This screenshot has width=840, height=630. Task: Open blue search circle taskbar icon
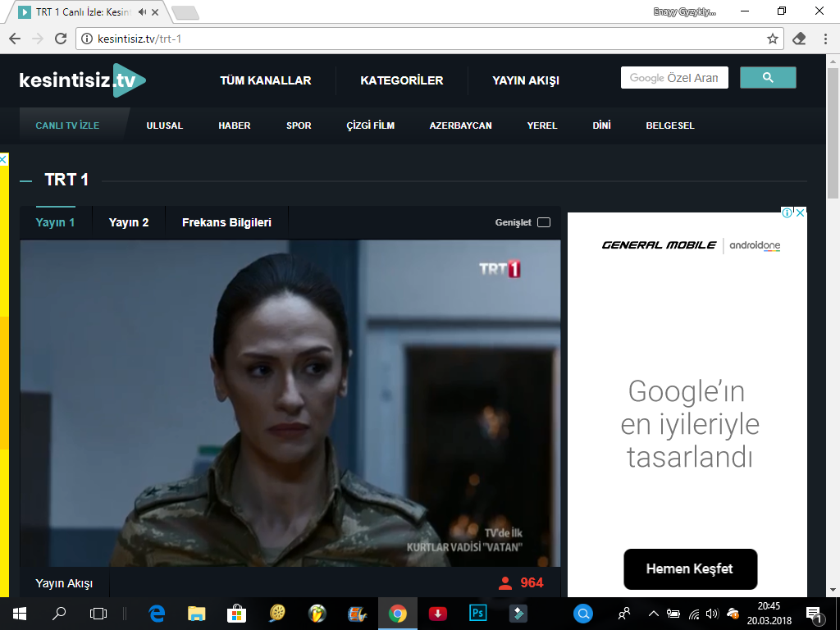tap(583, 614)
